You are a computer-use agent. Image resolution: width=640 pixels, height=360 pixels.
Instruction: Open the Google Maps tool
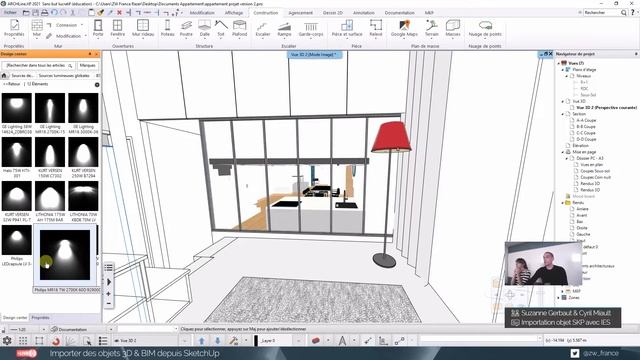(404, 28)
